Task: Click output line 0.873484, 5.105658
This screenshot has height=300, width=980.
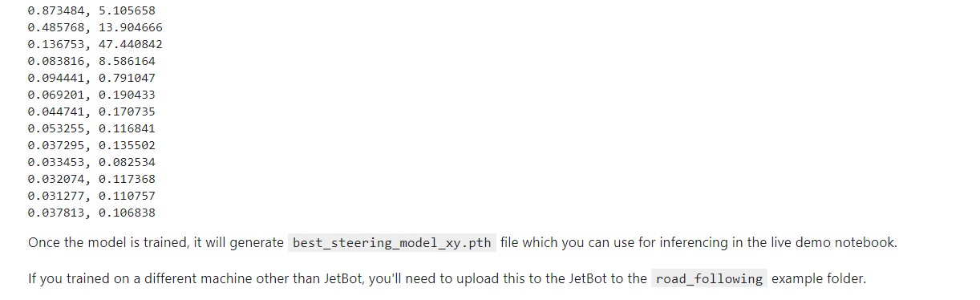Action: point(91,11)
